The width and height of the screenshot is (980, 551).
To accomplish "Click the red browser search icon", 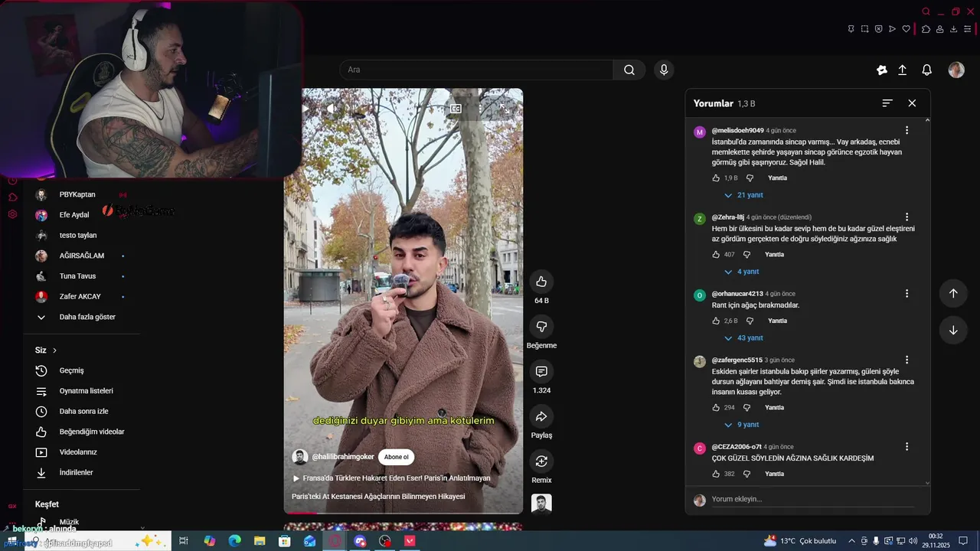I will click(x=926, y=11).
